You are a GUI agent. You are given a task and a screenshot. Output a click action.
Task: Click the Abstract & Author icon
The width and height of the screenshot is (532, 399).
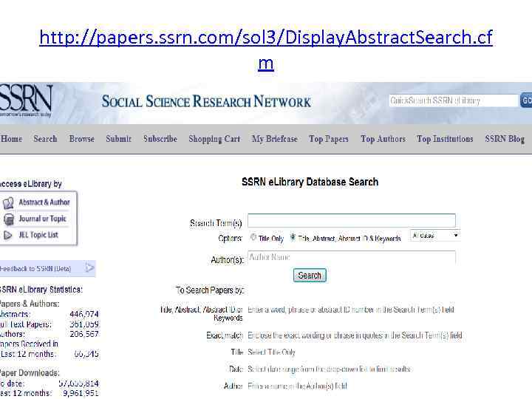pos(8,203)
